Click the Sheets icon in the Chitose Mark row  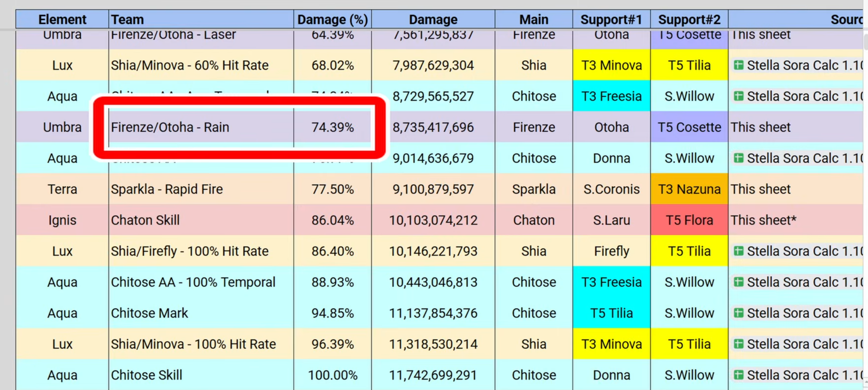(739, 313)
